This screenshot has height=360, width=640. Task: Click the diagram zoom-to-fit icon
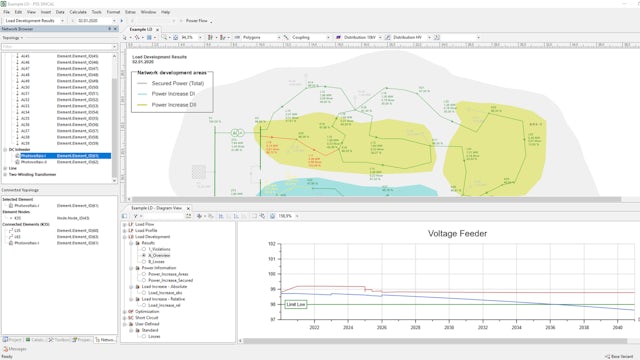pos(272,216)
